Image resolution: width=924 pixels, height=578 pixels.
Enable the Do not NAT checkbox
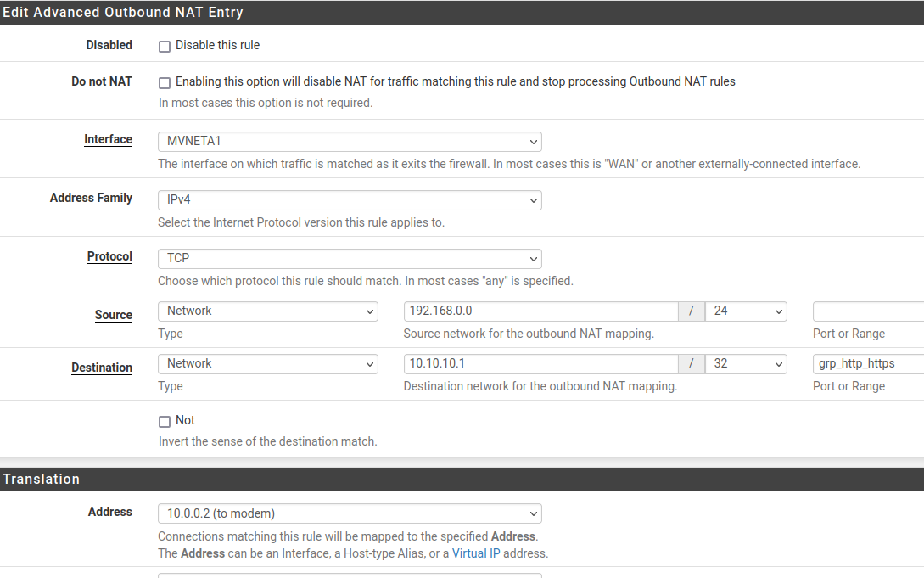pyautogui.click(x=165, y=83)
